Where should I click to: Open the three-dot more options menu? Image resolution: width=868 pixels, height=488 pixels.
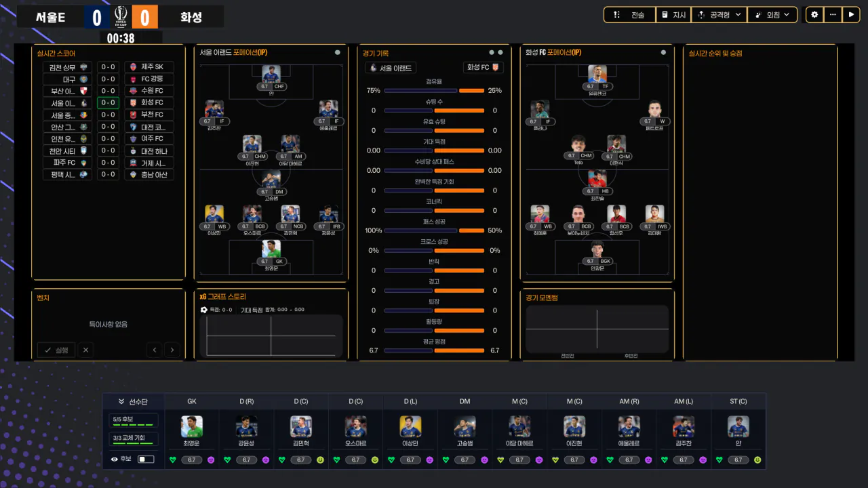832,14
